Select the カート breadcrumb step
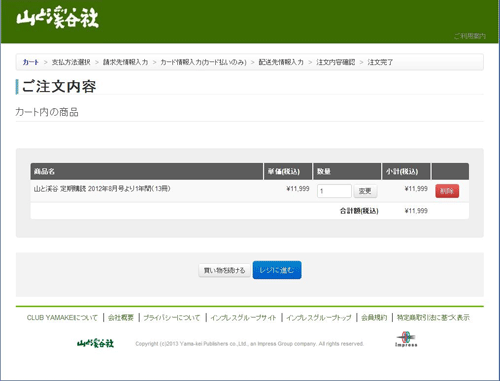 (x=31, y=62)
